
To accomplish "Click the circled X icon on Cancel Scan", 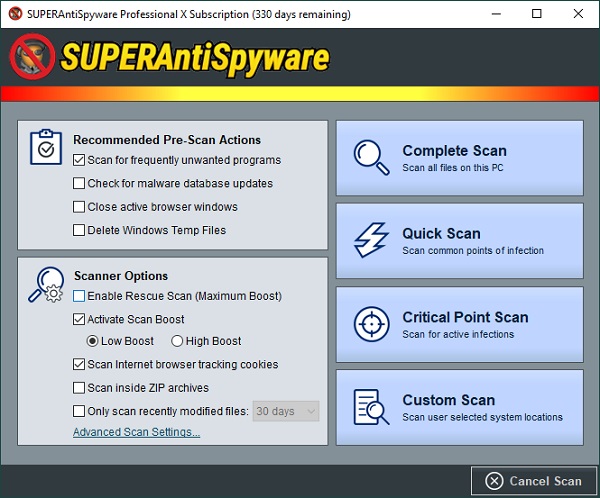I will tap(494, 481).
